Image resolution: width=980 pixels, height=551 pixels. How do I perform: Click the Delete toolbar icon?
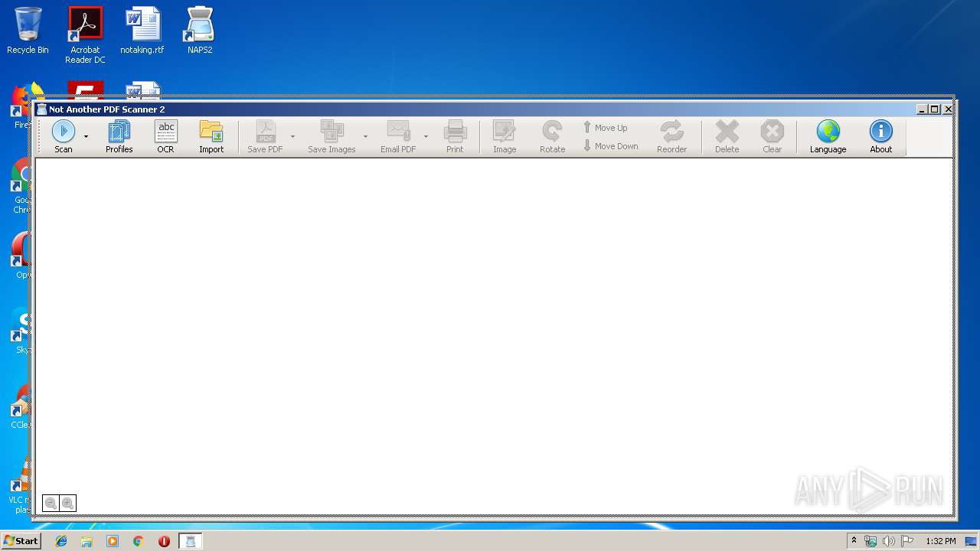[x=727, y=137]
